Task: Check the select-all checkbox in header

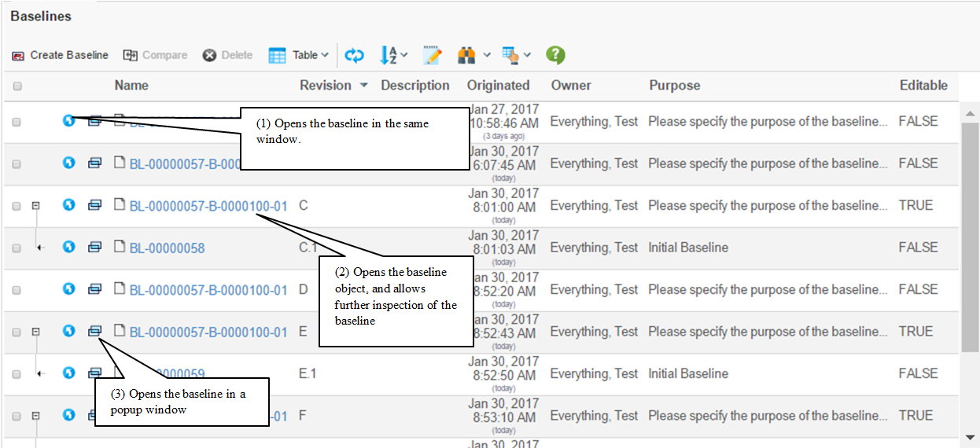Action: tap(17, 86)
